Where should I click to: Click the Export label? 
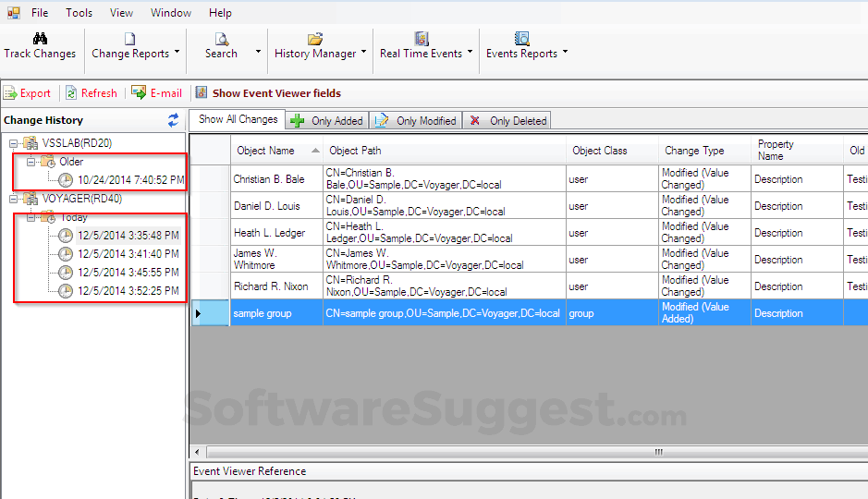coord(35,93)
